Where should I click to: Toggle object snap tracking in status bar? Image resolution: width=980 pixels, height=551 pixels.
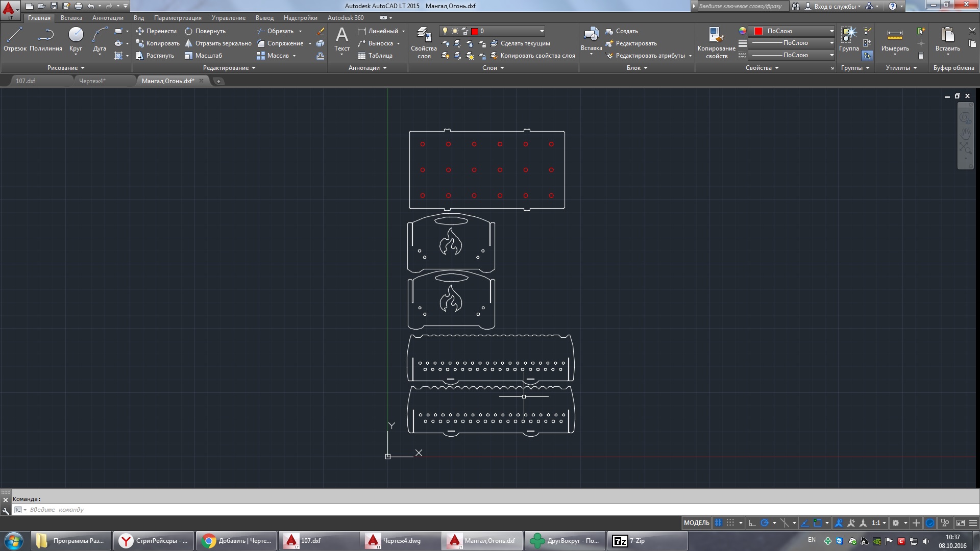pyautogui.click(x=805, y=523)
